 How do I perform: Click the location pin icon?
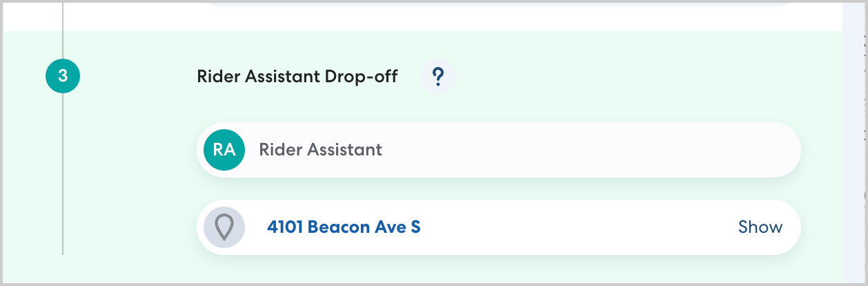[224, 227]
